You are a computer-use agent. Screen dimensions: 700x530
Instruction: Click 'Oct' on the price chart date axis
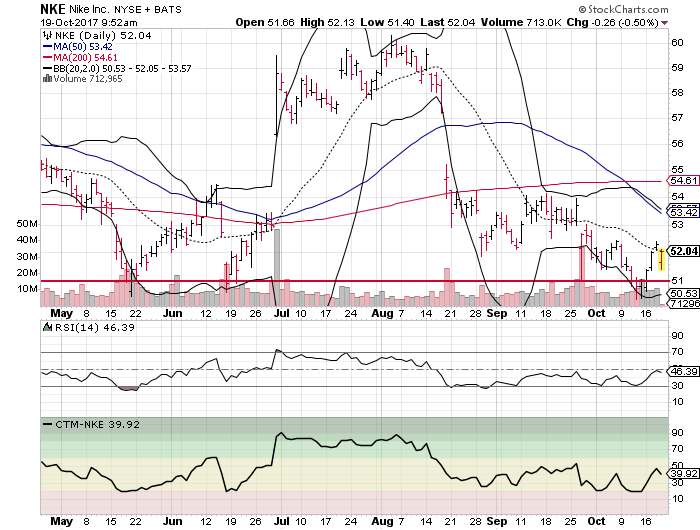point(596,313)
